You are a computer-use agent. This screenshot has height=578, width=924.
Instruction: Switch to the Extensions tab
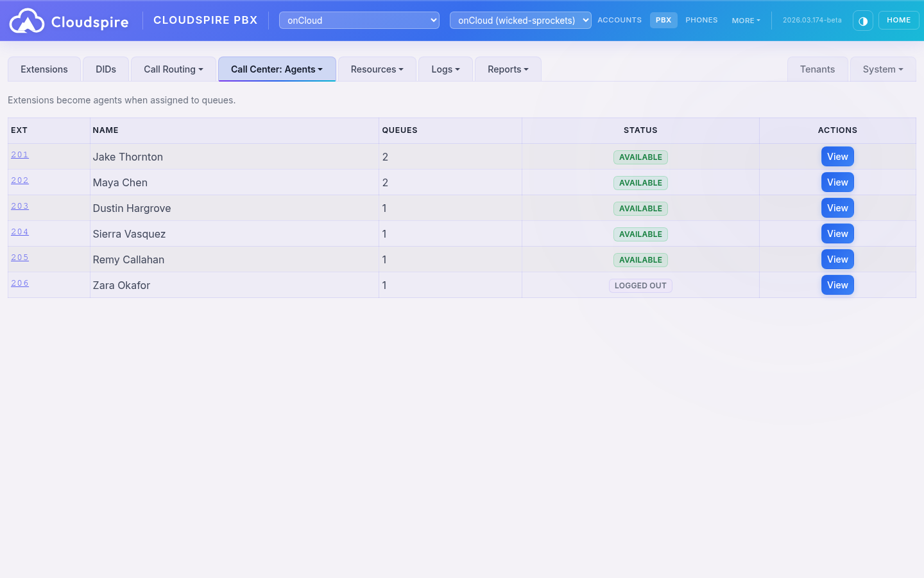(44, 69)
